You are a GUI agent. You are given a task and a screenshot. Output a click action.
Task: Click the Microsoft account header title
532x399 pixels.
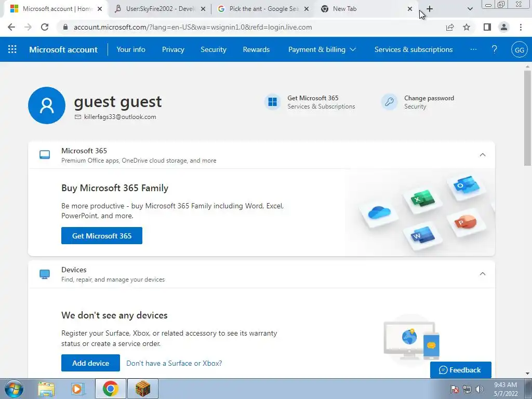(x=63, y=49)
